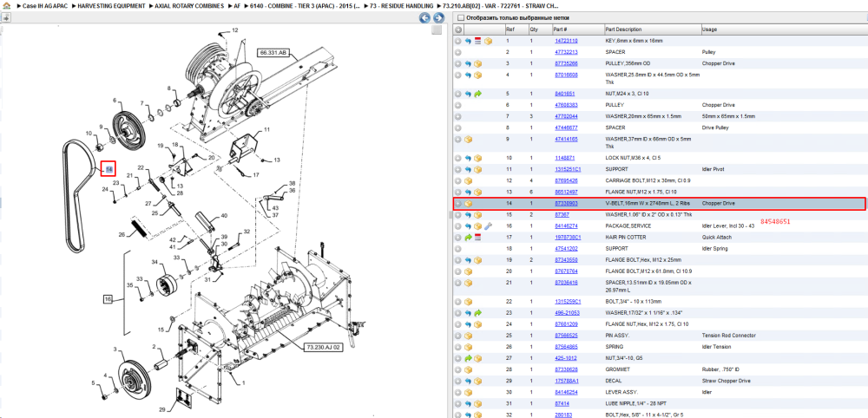Open diagram reference box 66.331.AB
The height and width of the screenshot is (418, 868).
tap(273, 53)
